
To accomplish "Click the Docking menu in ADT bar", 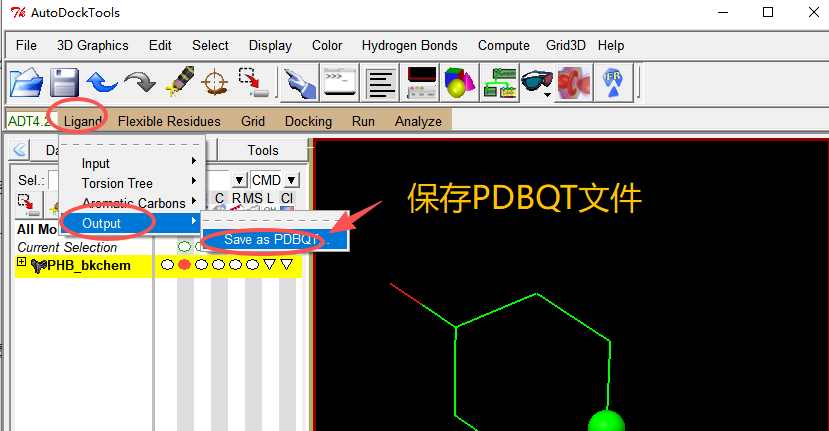I will click(308, 121).
